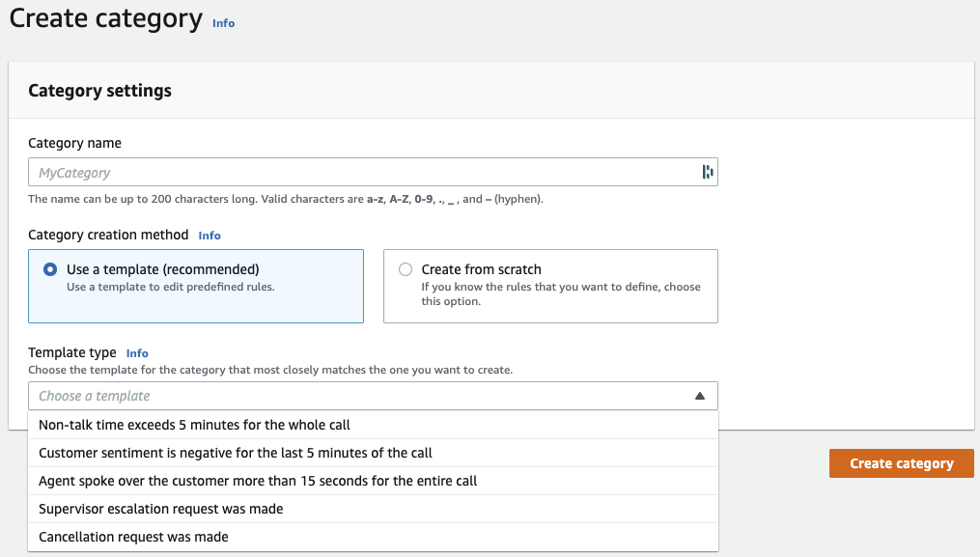Pick Agent spoke over the customer template

[x=258, y=481]
